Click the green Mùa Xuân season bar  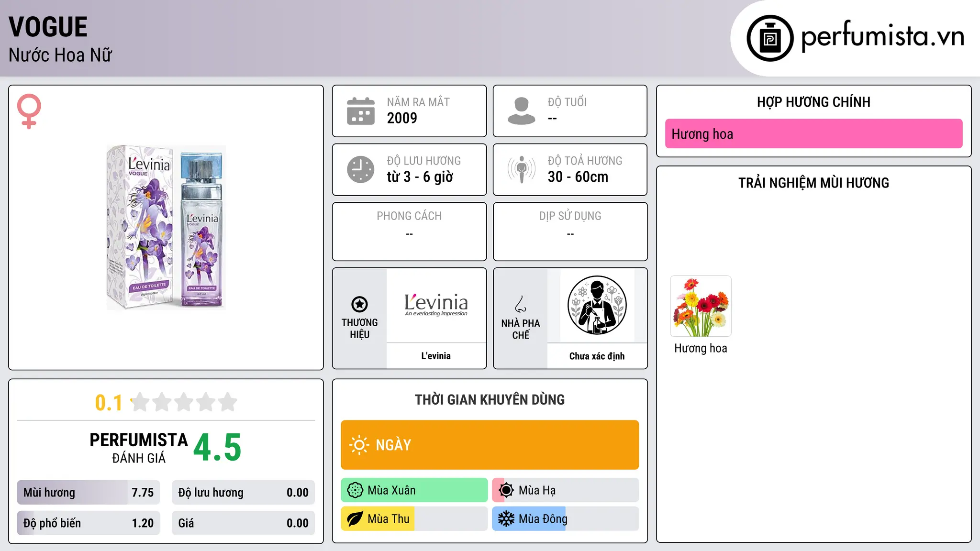(x=414, y=490)
